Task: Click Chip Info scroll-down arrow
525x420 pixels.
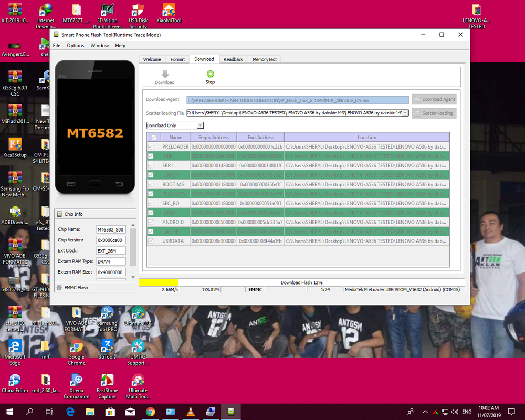Action: (133, 277)
